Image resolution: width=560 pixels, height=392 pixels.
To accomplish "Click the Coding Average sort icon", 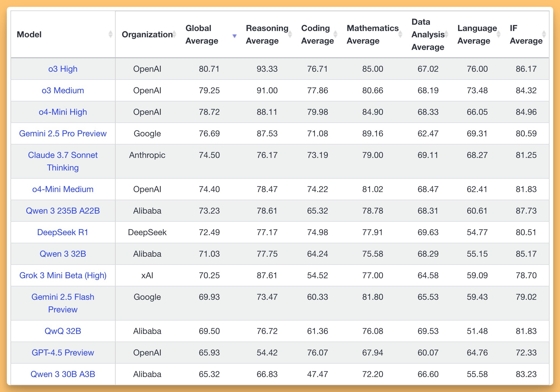I will (x=335, y=34).
